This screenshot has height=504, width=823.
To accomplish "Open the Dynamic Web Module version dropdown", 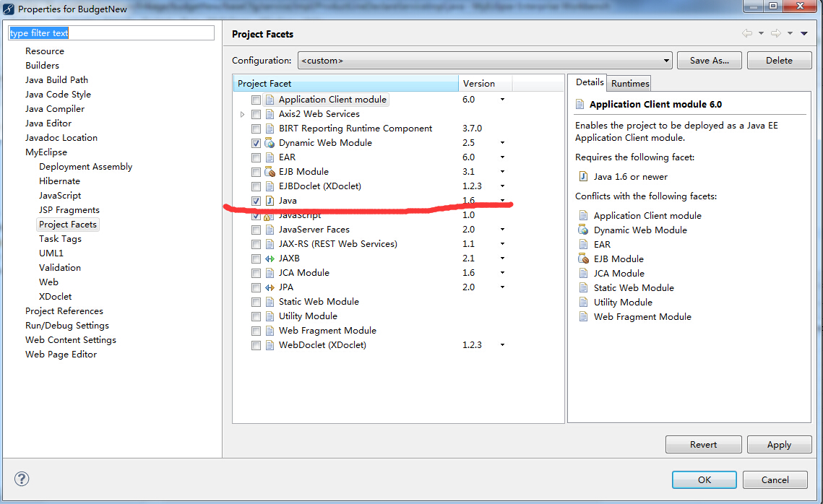I will pos(502,143).
